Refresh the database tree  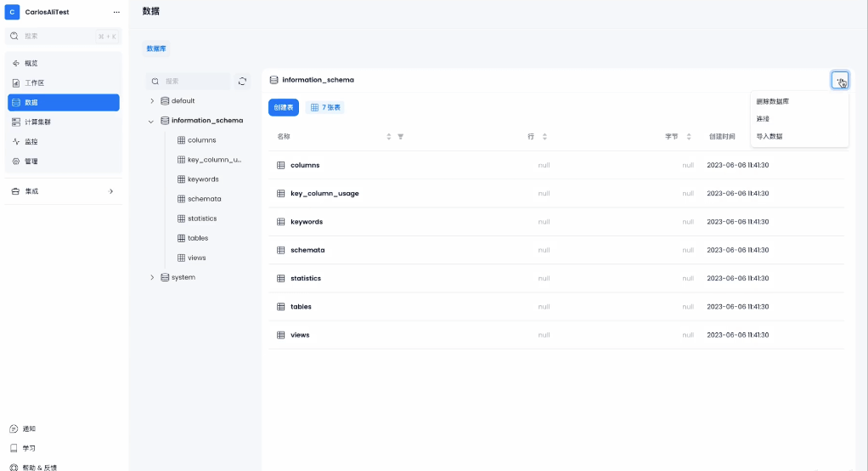coord(242,81)
